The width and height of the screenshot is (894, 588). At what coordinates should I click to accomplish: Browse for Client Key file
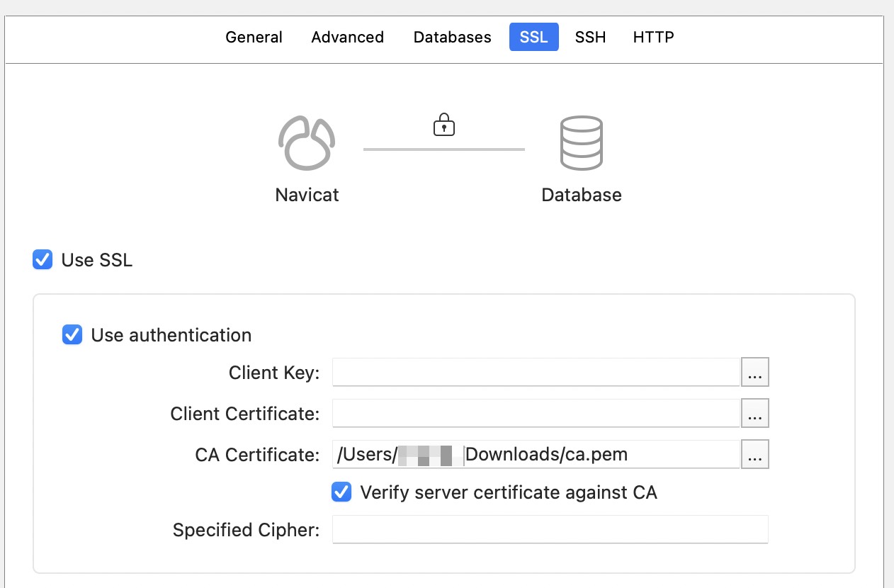coord(755,372)
